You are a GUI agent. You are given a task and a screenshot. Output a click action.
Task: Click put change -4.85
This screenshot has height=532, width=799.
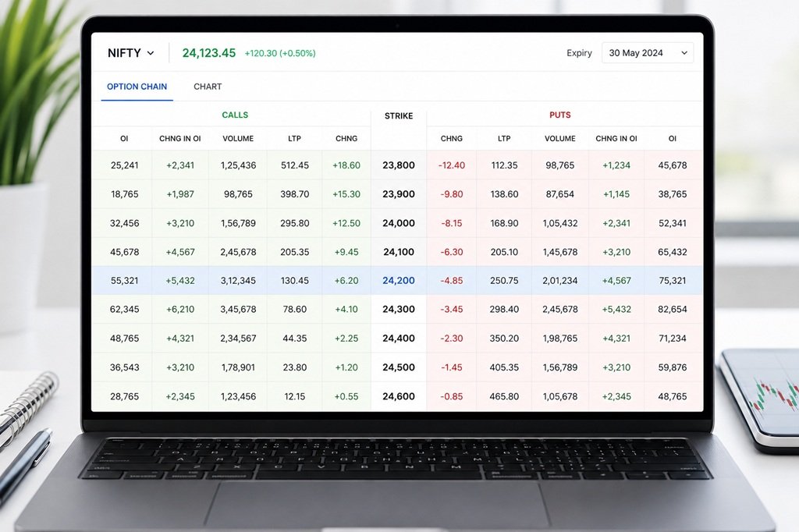pos(452,280)
